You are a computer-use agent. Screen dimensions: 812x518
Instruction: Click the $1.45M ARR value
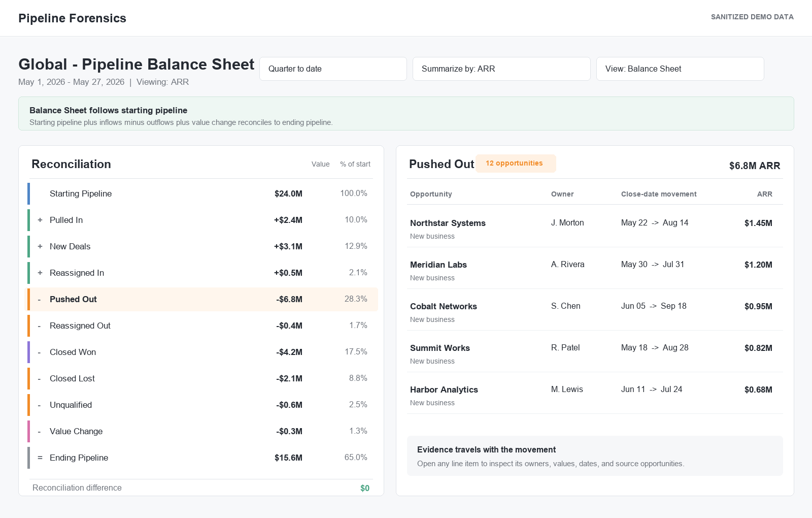[x=758, y=223]
